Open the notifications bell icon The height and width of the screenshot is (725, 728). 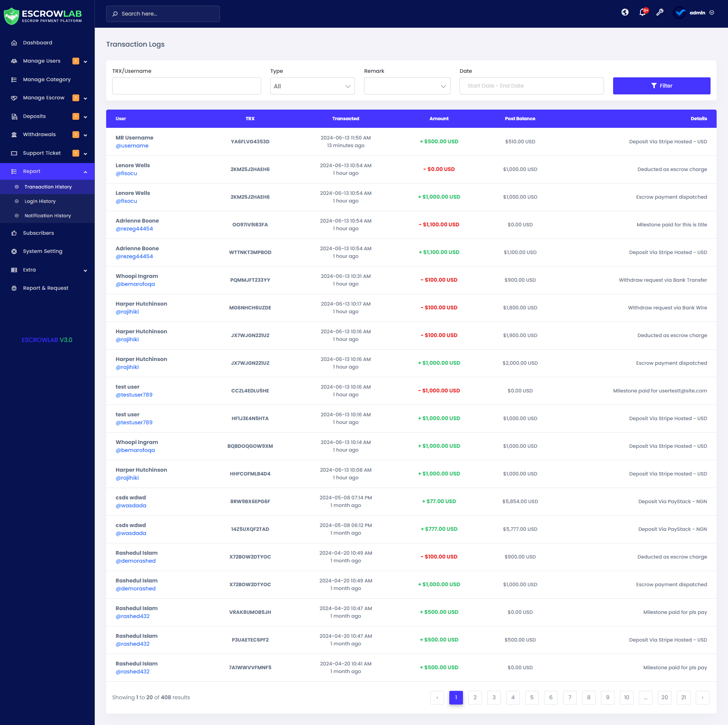coord(642,13)
